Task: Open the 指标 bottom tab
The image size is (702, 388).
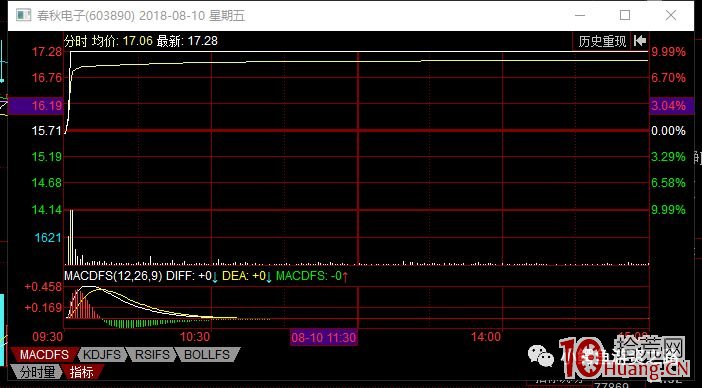Action: point(82,371)
